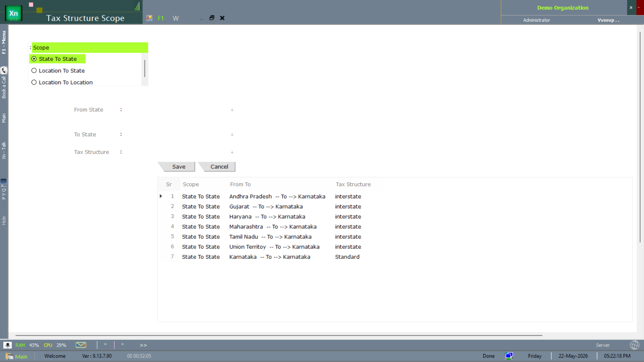Click the olive square in the title panel

click(x=39, y=10)
